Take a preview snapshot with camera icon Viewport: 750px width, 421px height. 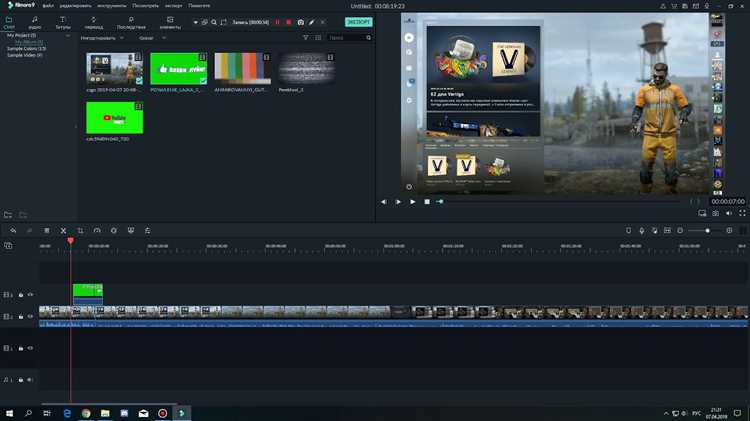coord(716,213)
